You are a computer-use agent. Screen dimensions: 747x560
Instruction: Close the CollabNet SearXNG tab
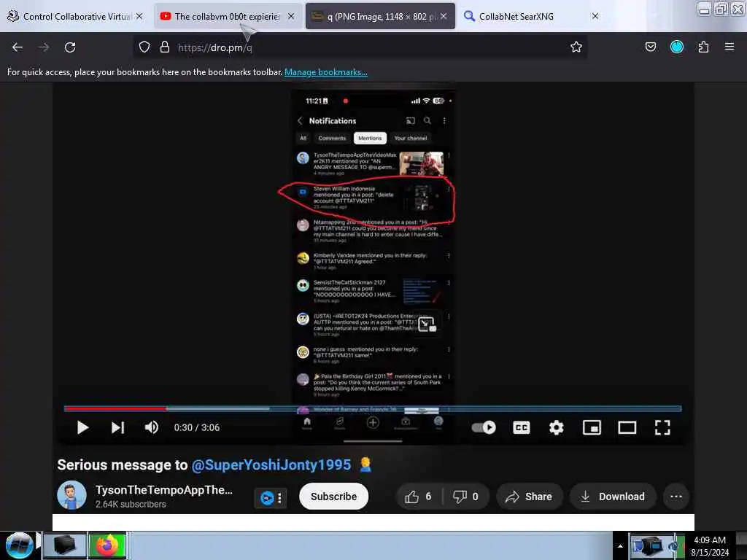point(595,16)
